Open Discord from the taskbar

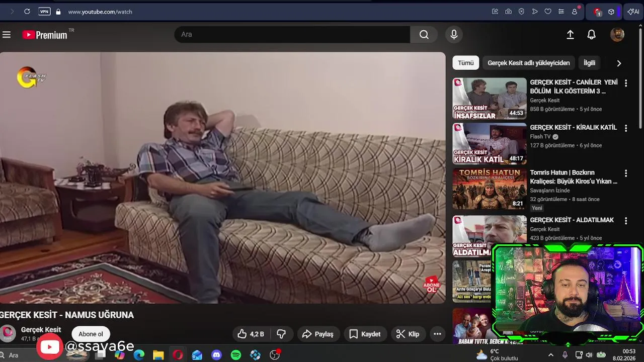click(x=216, y=355)
